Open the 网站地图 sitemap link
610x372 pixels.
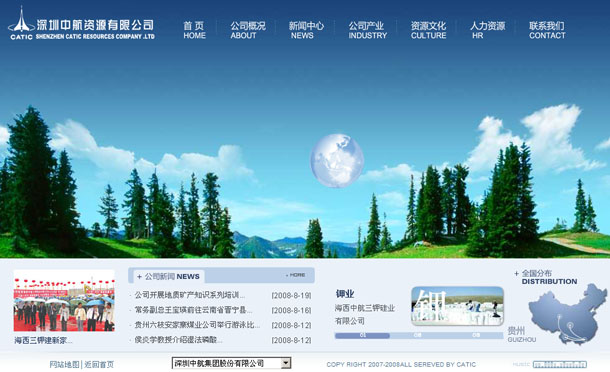[x=64, y=365]
